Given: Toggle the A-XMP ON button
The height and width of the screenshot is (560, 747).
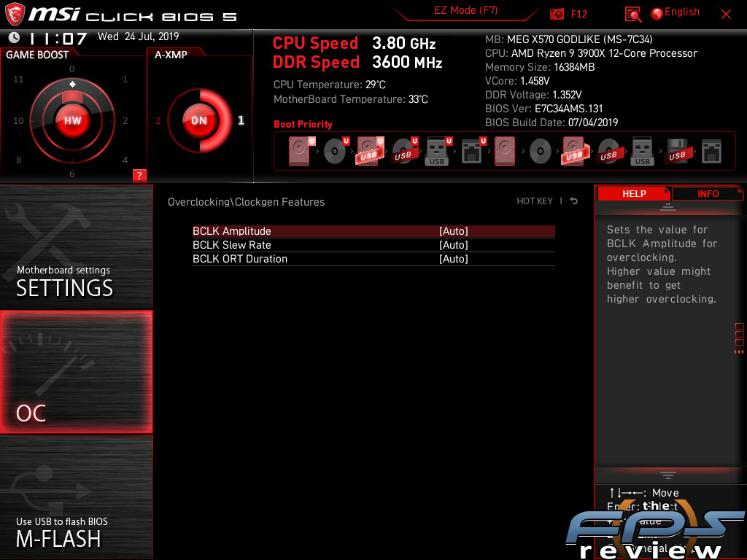Looking at the screenshot, I should (199, 120).
